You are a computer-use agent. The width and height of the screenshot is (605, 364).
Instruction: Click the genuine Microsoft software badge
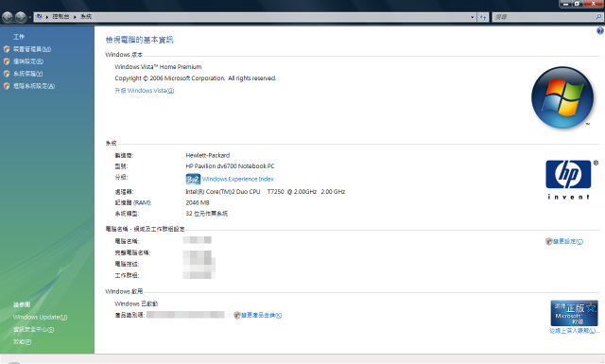pyautogui.click(x=574, y=313)
